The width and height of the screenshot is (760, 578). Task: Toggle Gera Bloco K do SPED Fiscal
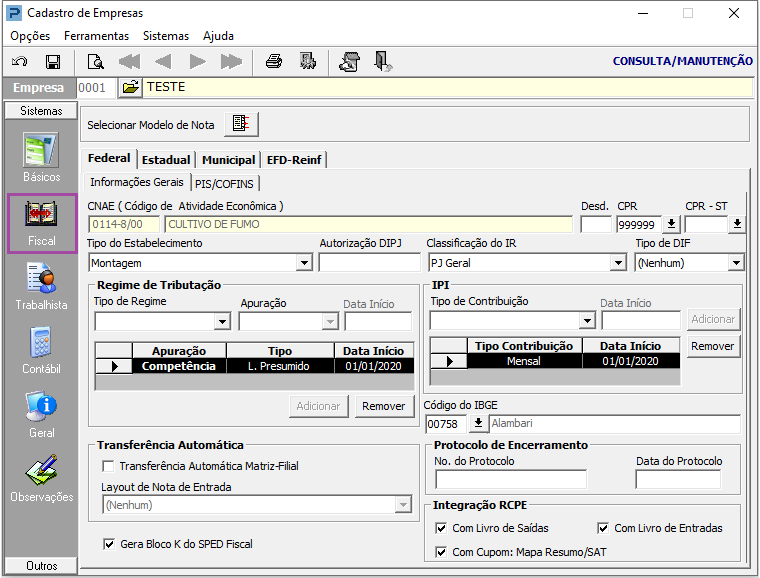(x=109, y=544)
